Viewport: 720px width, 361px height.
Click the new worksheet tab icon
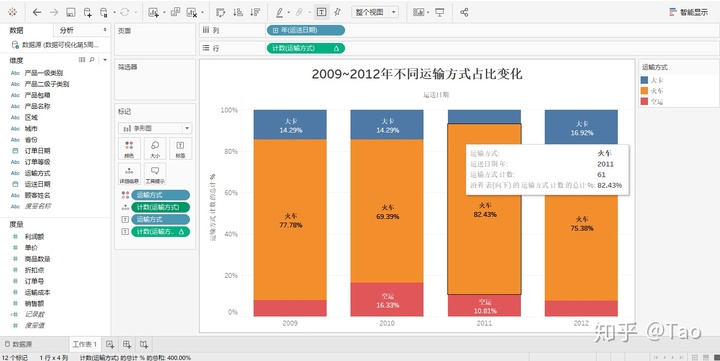tap(110, 344)
